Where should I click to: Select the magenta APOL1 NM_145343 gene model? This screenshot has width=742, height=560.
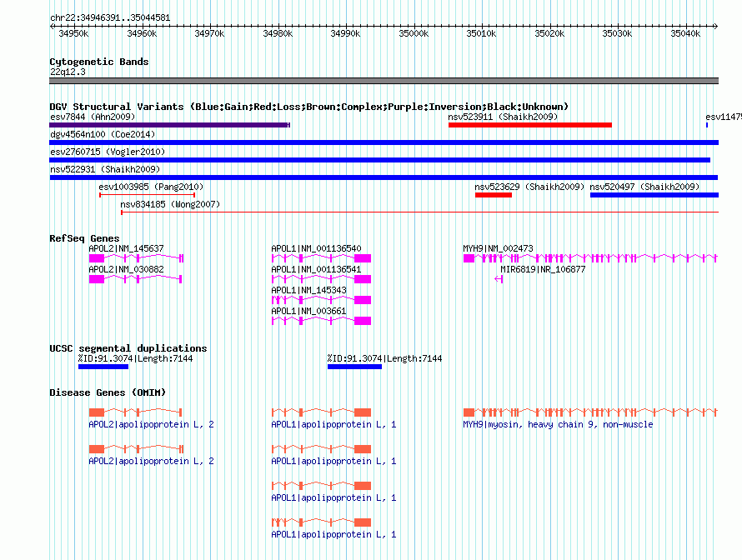coord(321,300)
